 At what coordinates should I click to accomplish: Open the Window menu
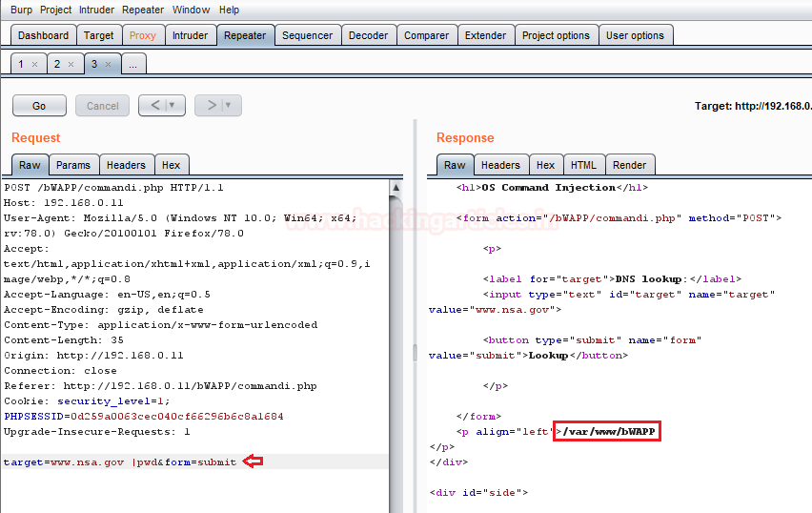(x=192, y=10)
